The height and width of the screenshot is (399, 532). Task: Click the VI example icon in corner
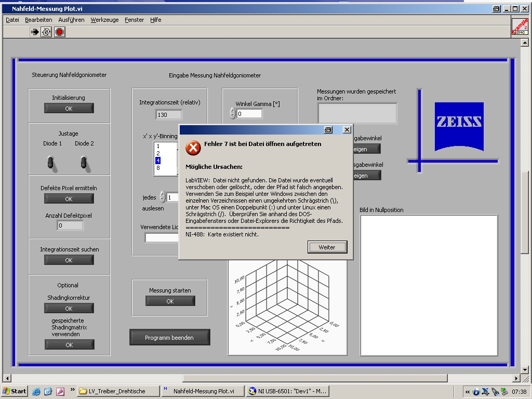[520, 26]
